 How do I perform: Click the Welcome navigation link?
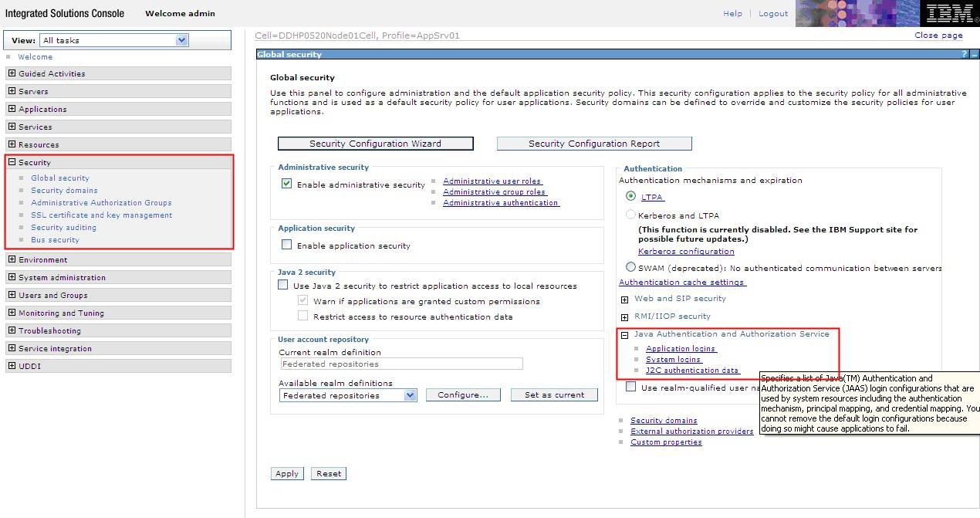(x=35, y=56)
